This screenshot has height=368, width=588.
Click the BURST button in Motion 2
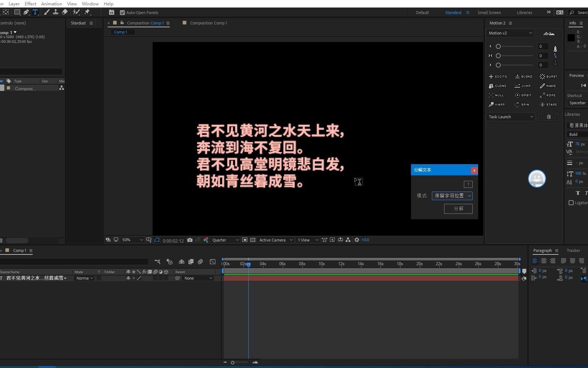[549, 77]
